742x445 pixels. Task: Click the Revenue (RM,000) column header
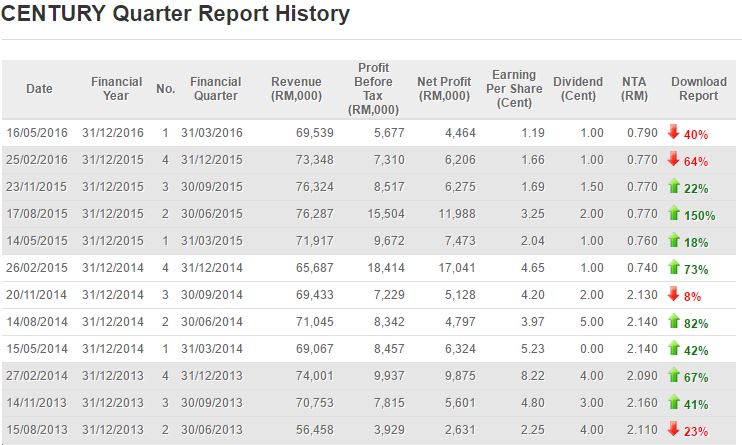tap(296, 89)
